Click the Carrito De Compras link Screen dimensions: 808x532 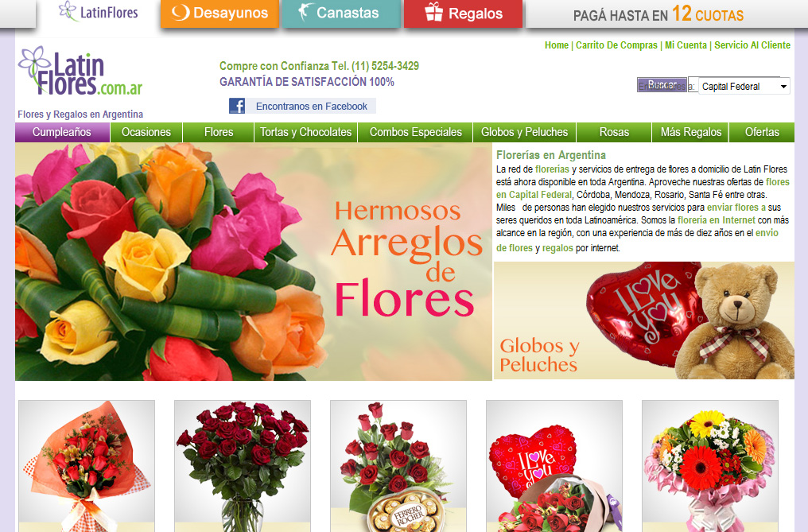pos(616,45)
